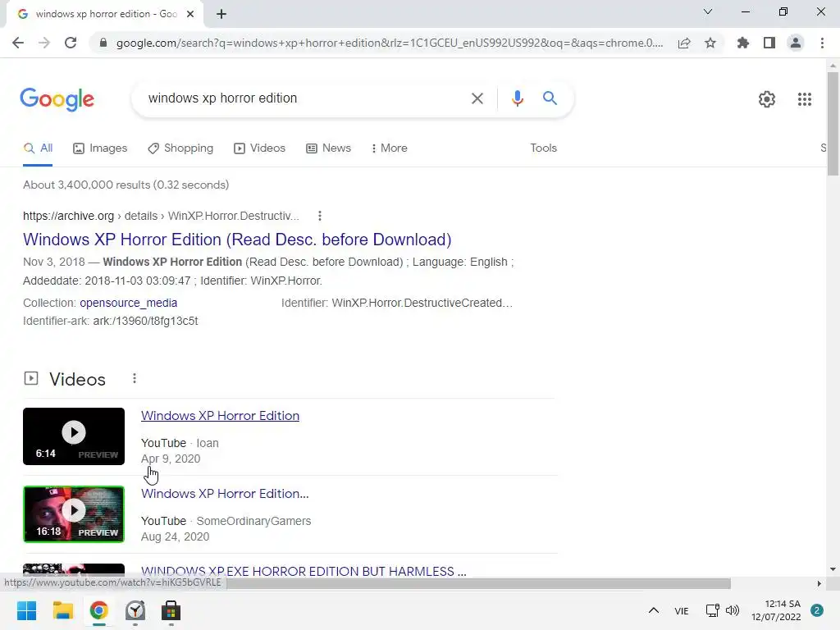Open the tab search chevron
This screenshot has height=630, width=840.
click(708, 11)
